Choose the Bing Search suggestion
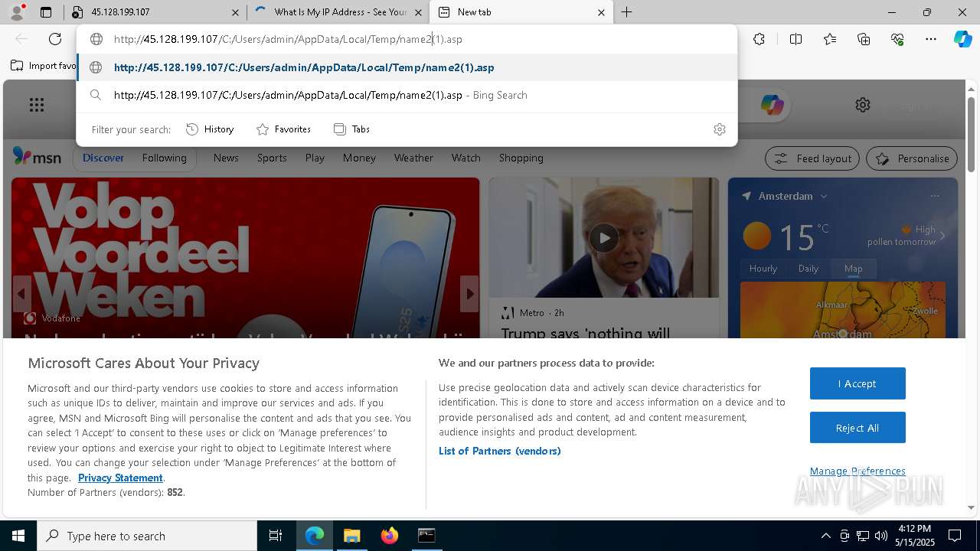The height and width of the screenshot is (551, 980). [407, 95]
